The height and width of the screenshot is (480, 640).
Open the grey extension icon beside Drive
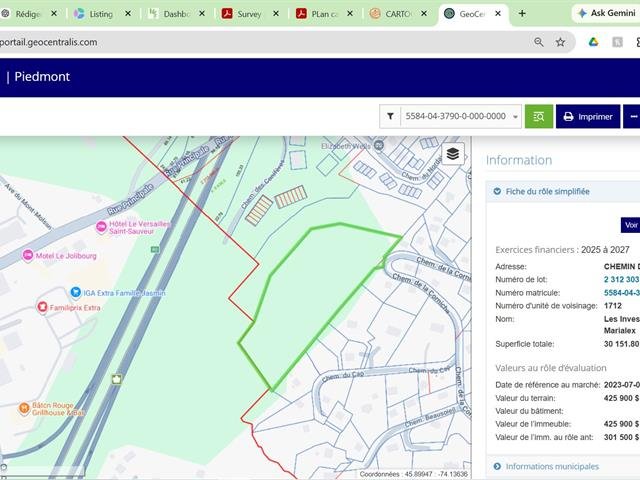coord(617,42)
